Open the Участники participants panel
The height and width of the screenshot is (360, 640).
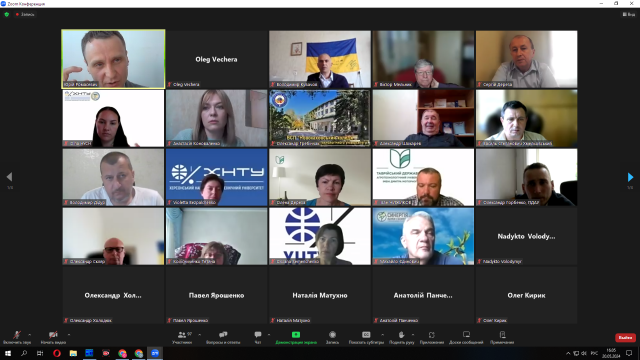click(182, 337)
